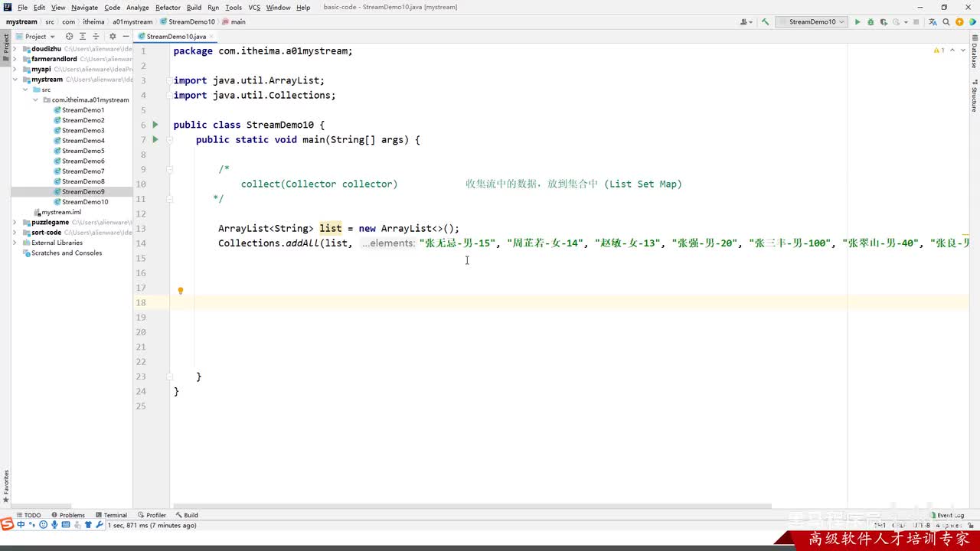The width and height of the screenshot is (980, 551).
Task: Hide the Project tool window
Action: (126, 36)
